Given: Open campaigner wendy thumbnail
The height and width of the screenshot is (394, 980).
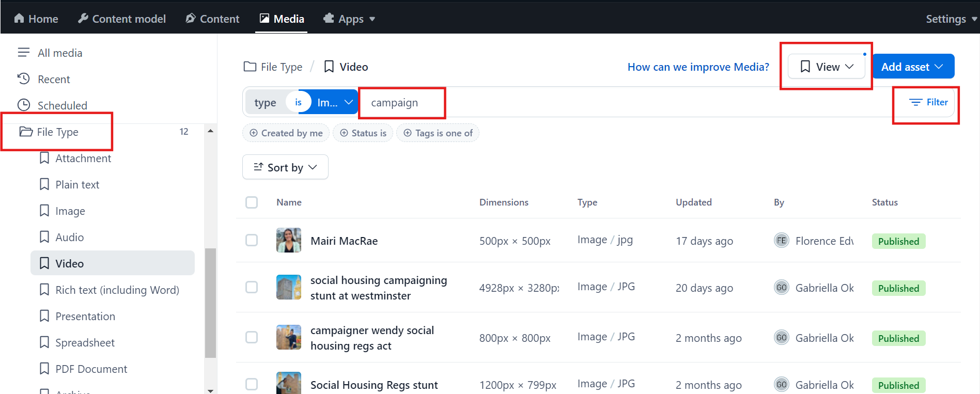Looking at the screenshot, I should pos(289,337).
